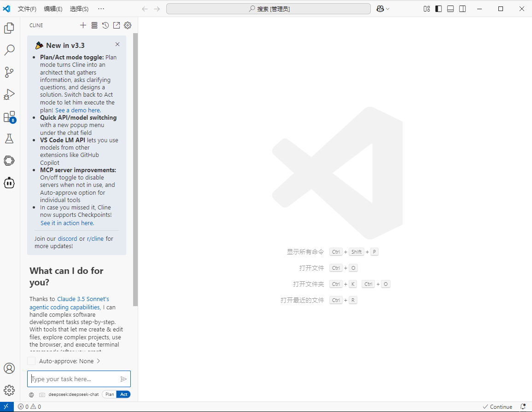This screenshot has width=532, height=412.
Task: Open the Copilot dropdown arrow in title bar
Action: click(x=388, y=9)
